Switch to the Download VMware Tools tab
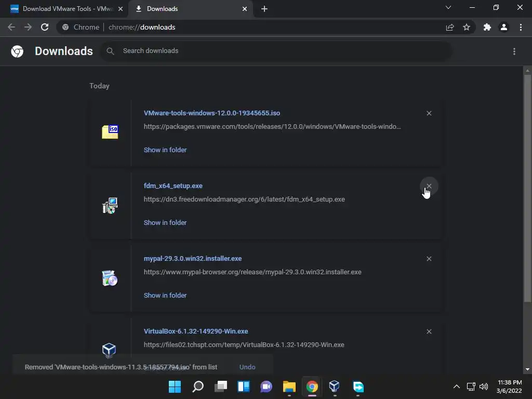 (68, 9)
